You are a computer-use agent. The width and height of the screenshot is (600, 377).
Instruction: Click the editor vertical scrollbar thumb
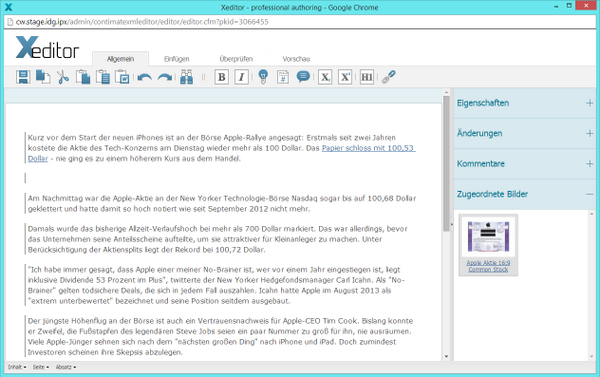coord(446,163)
